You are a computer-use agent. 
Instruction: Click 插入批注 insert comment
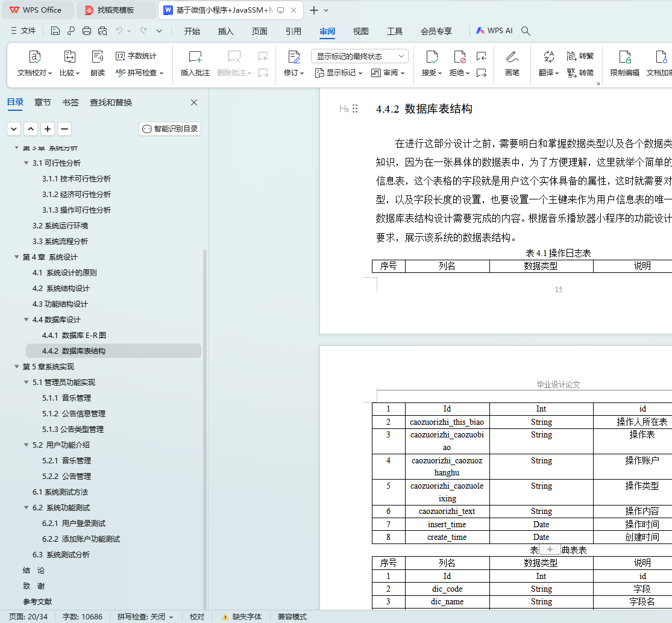(x=195, y=63)
